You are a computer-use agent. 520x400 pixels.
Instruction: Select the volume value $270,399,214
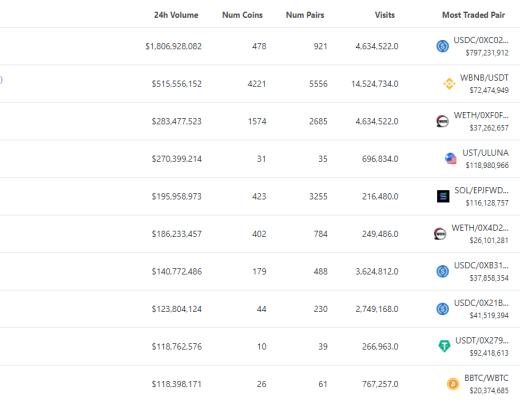[177, 159]
